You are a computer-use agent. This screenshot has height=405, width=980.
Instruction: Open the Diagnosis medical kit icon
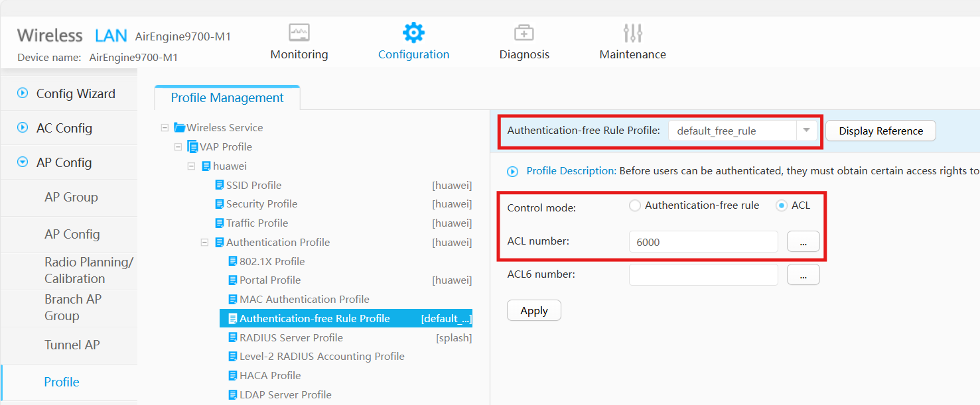coord(524,32)
